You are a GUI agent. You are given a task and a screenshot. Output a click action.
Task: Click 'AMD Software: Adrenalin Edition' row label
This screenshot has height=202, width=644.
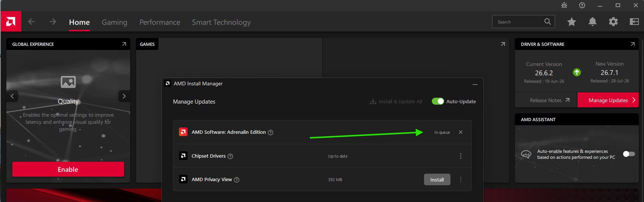[229, 132]
